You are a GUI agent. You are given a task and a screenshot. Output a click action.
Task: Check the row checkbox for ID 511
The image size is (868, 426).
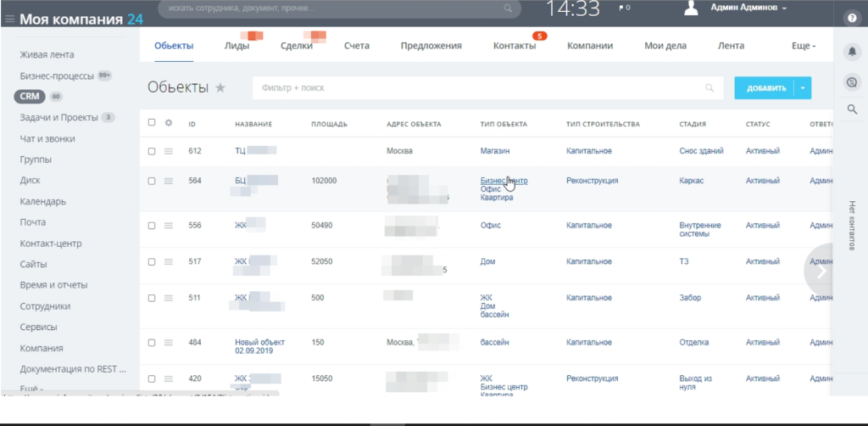click(152, 298)
